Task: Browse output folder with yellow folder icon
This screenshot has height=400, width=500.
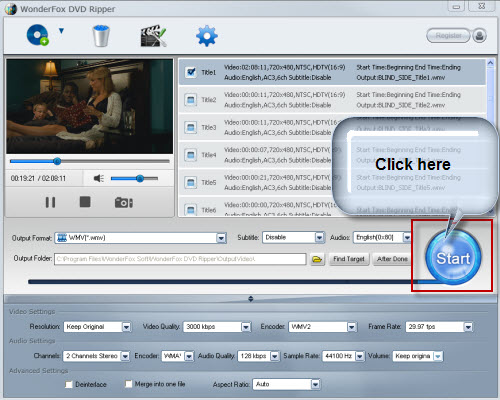Action: (317, 259)
